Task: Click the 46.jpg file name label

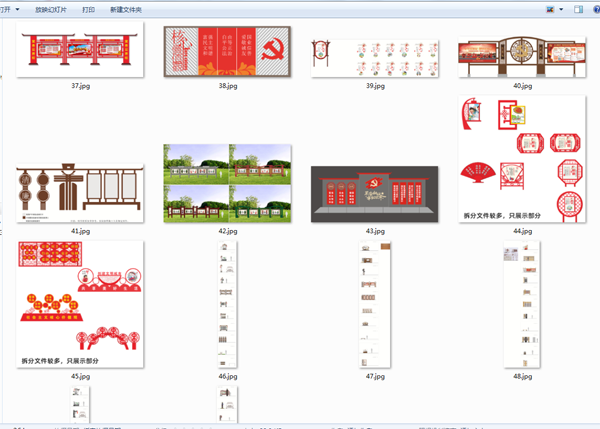Action: (228, 377)
